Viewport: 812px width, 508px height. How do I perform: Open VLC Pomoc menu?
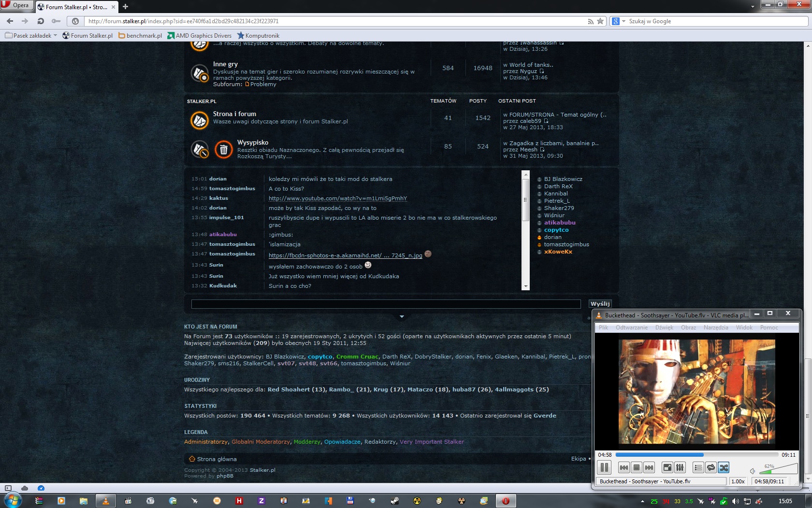(x=769, y=328)
